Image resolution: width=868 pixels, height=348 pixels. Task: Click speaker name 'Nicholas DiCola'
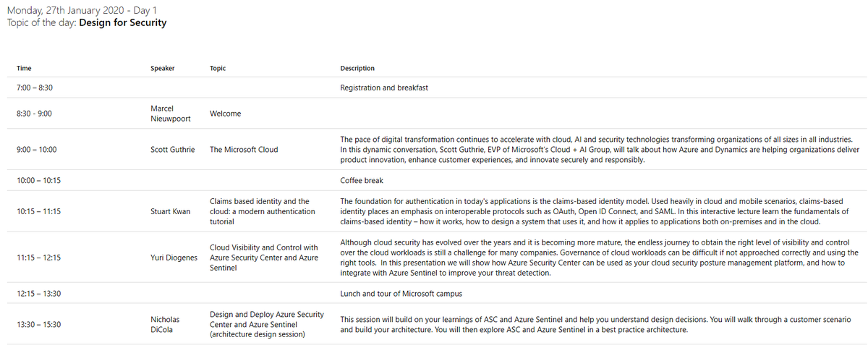[165, 325]
